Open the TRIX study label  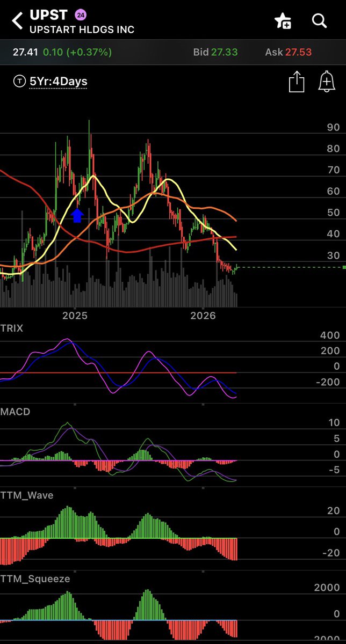[x=12, y=328]
